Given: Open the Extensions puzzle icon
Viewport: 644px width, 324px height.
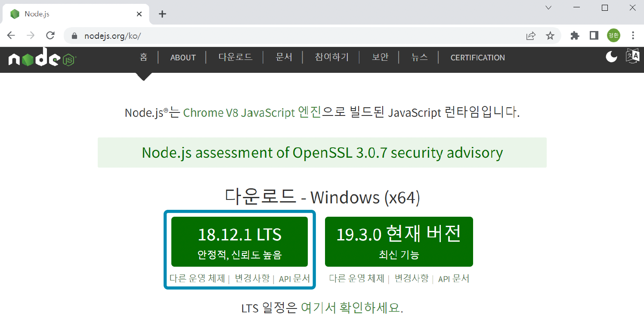Looking at the screenshot, I should pos(575,36).
